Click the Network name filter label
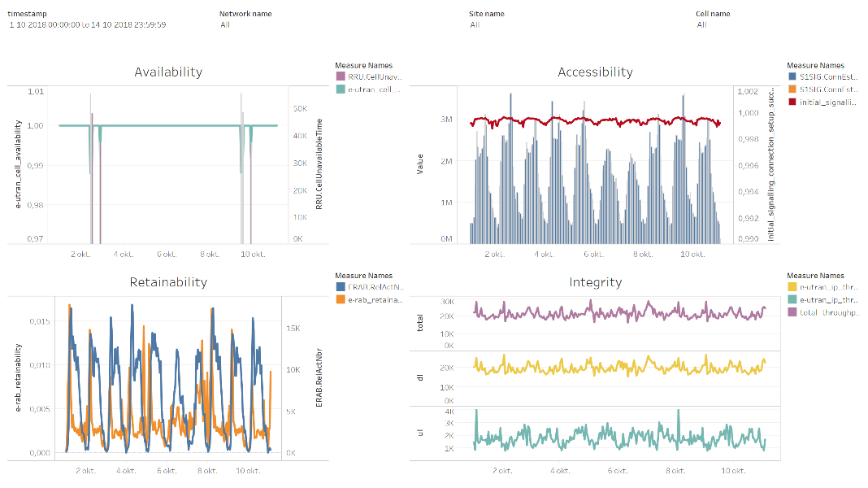The height and width of the screenshot is (488, 868). (x=245, y=14)
